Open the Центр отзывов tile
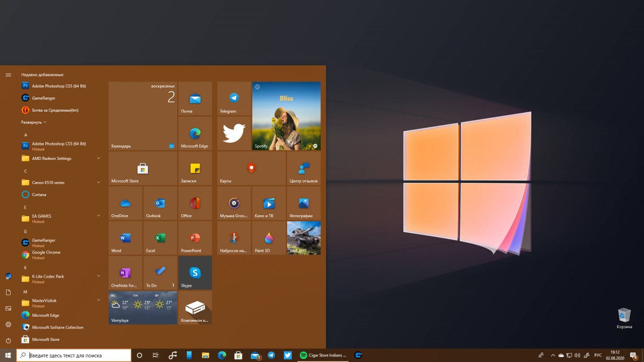 pos(303,168)
